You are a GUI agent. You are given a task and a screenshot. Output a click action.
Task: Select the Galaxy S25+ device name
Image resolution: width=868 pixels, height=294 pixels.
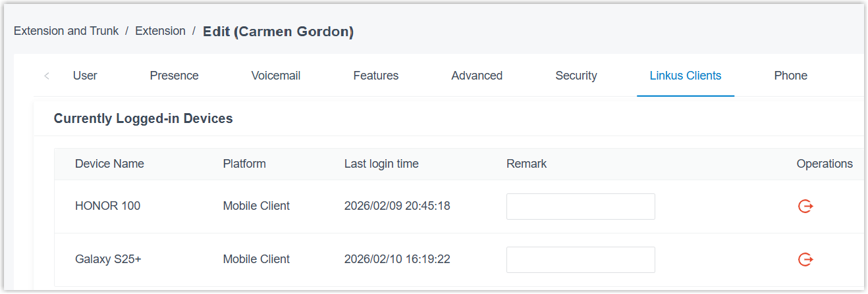point(108,259)
